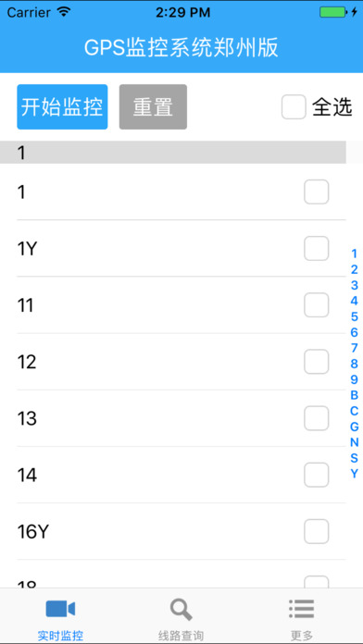Check the box beside route 13
The height and width of the screenshot is (644, 363).
[316, 418]
